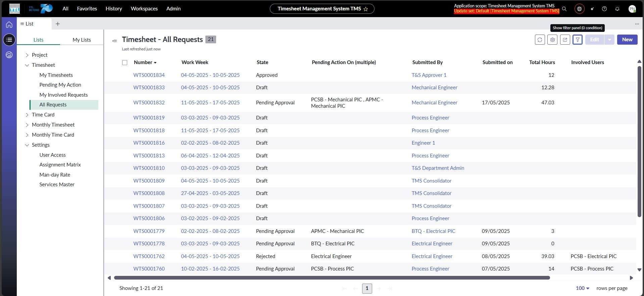Viewport: 644px width, 296px height.
Task: Open record WTS0001832 link
Action: tap(149, 103)
